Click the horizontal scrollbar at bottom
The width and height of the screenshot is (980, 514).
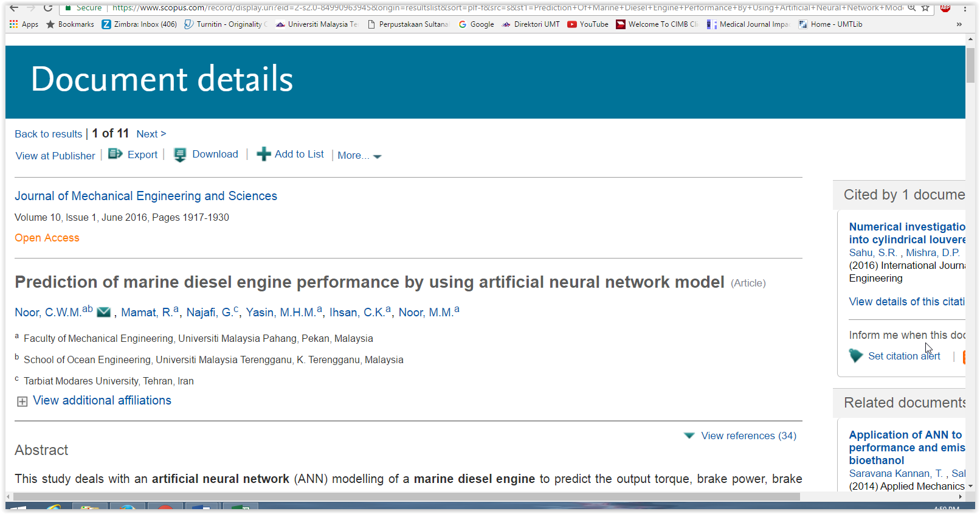pos(406,496)
